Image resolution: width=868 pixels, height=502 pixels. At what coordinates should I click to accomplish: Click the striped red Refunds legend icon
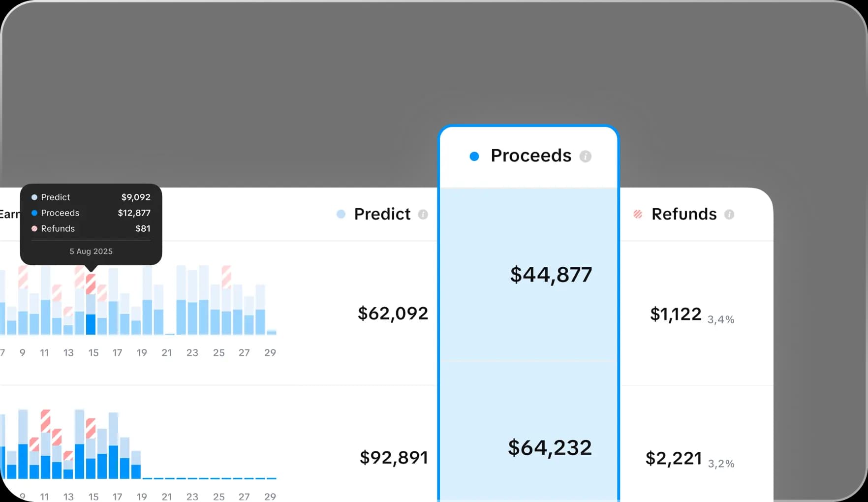click(x=638, y=215)
